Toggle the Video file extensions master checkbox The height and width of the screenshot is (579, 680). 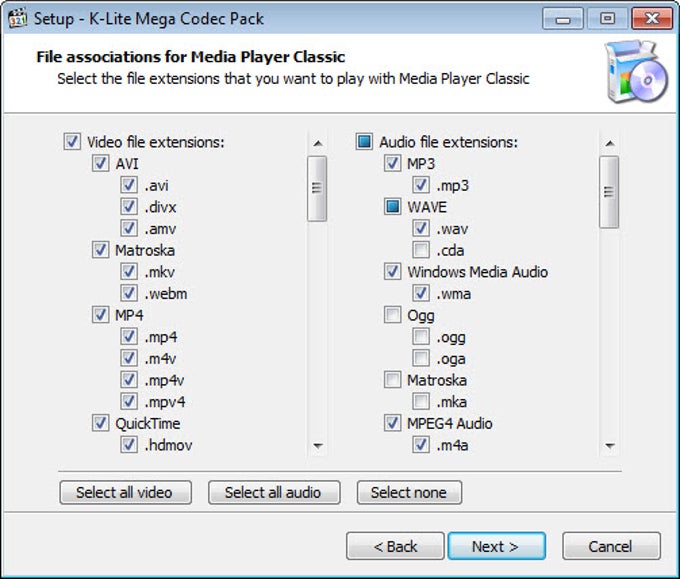(x=72, y=142)
